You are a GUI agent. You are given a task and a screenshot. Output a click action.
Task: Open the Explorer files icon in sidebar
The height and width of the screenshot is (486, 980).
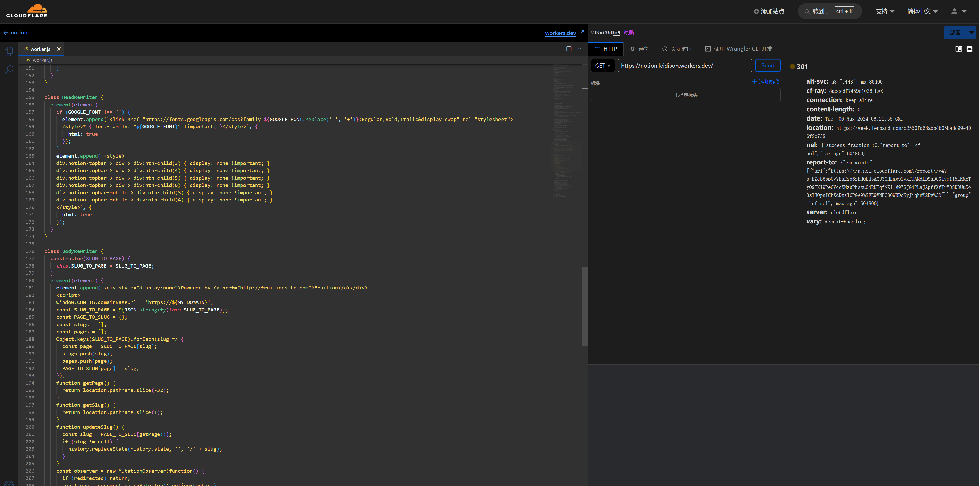9,51
